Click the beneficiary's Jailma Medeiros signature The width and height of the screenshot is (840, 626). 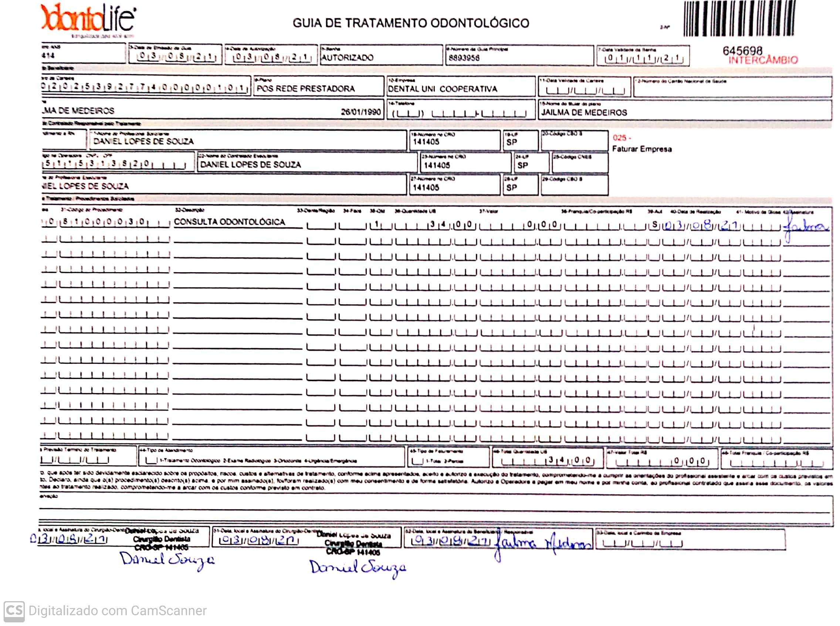click(544, 545)
